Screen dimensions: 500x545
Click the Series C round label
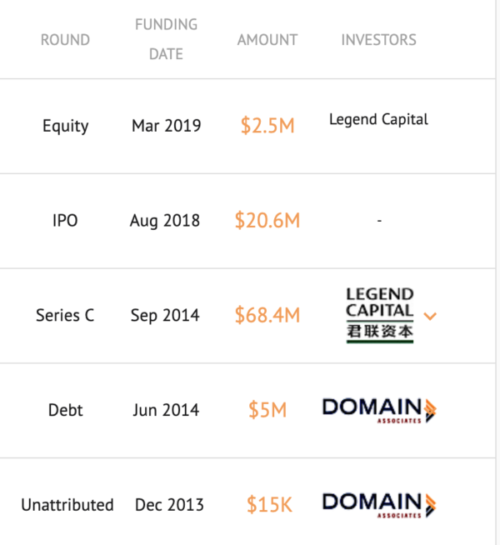click(x=65, y=315)
